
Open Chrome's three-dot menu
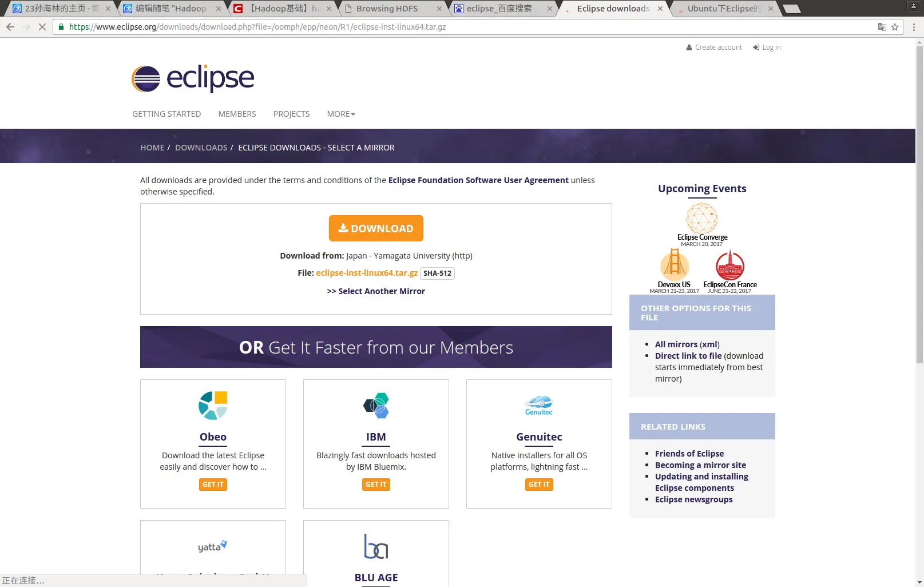913,27
